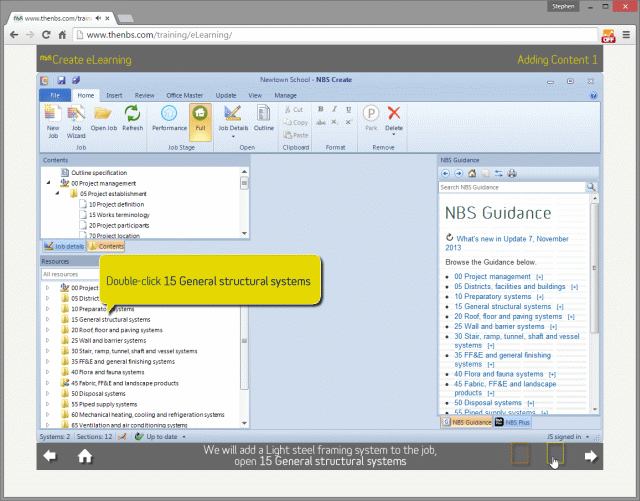640x501 pixels.
Task: Select the Full job stage
Action: point(200,121)
